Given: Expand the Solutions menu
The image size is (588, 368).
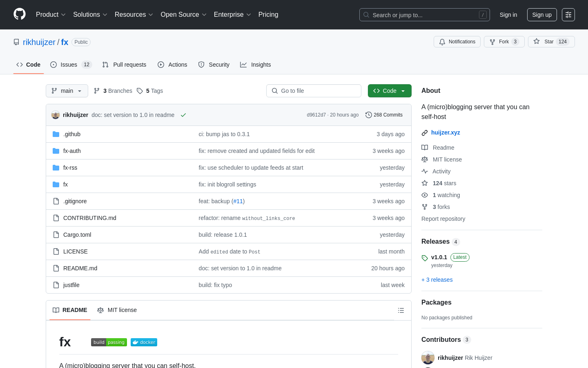Looking at the screenshot, I should tap(90, 15).
